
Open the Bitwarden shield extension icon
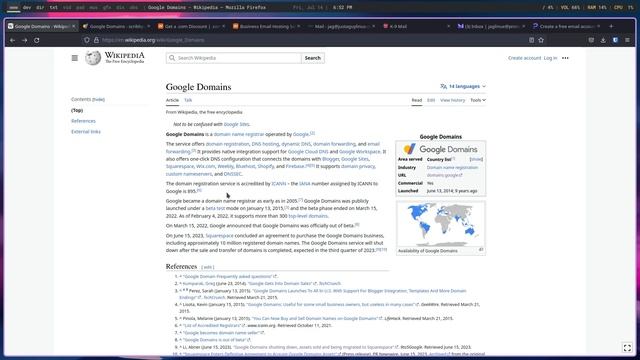coord(615,40)
